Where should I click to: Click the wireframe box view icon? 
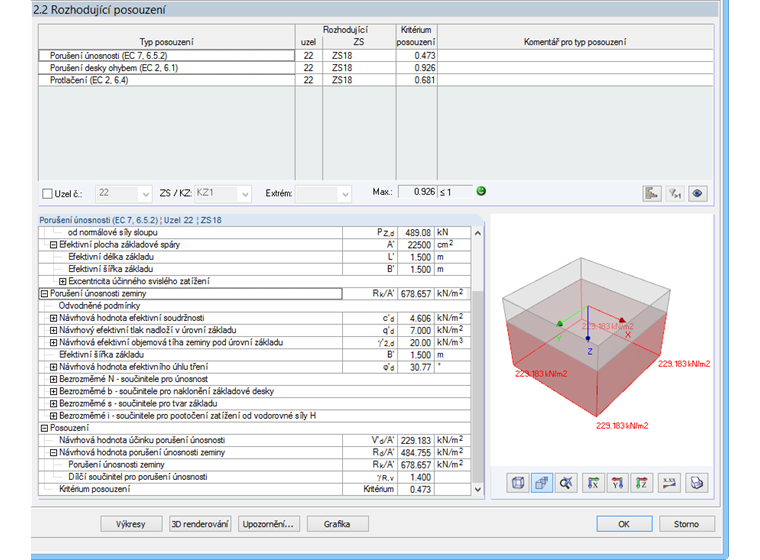pos(518,483)
